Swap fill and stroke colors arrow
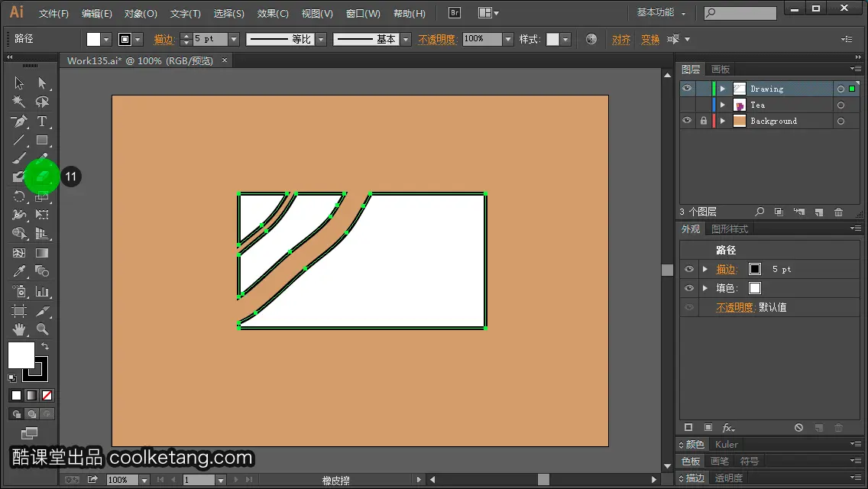This screenshot has width=868, height=489. tap(45, 346)
